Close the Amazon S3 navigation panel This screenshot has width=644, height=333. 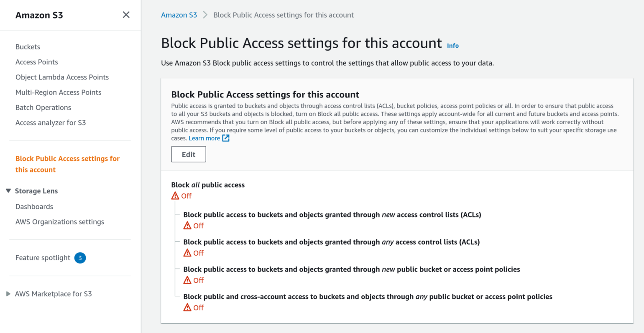pyautogui.click(x=126, y=15)
